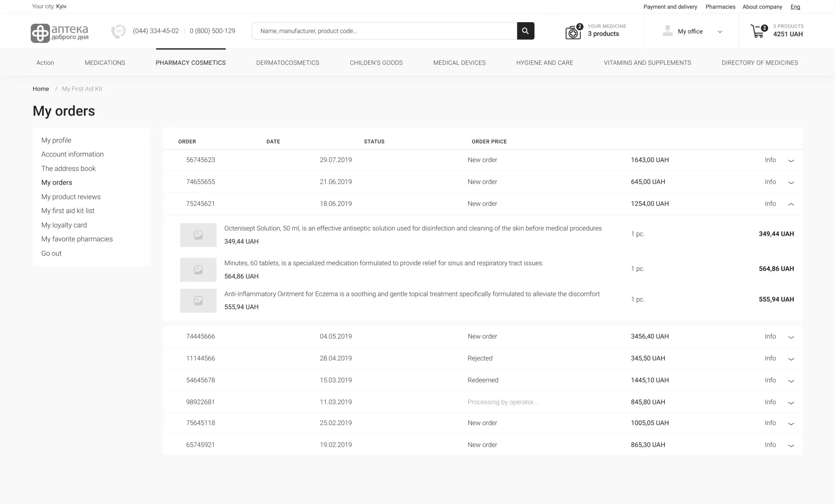
Task: Click the Your Medicine first-aid kit icon
Action: (x=573, y=32)
